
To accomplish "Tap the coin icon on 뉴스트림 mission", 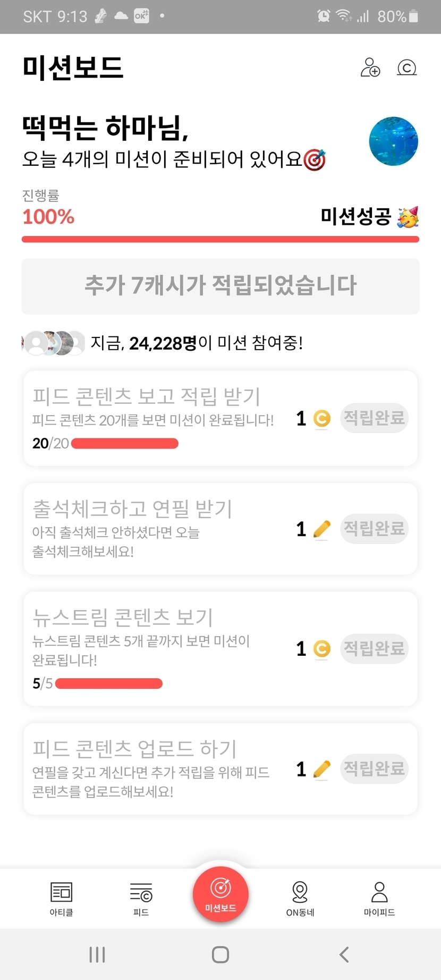I will (322, 649).
